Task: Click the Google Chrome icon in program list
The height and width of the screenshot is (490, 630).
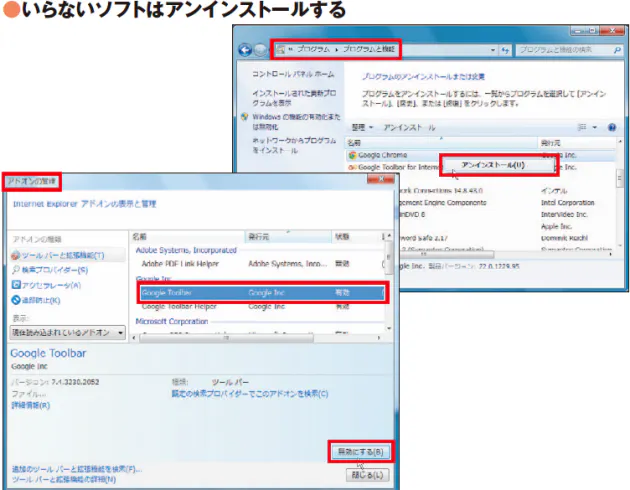Action: (x=352, y=155)
